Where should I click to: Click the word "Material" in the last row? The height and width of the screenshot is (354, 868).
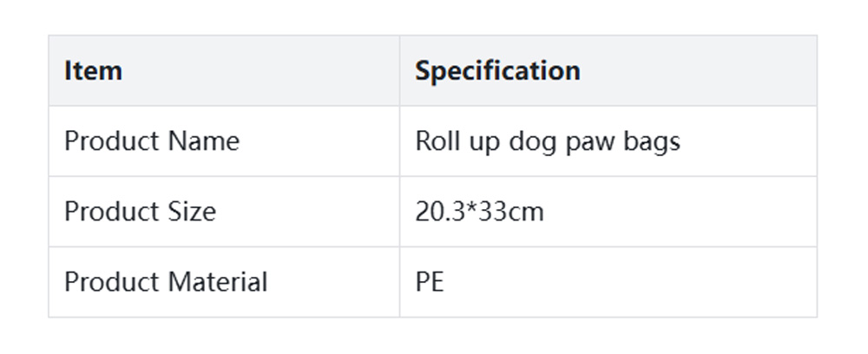tap(217, 282)
